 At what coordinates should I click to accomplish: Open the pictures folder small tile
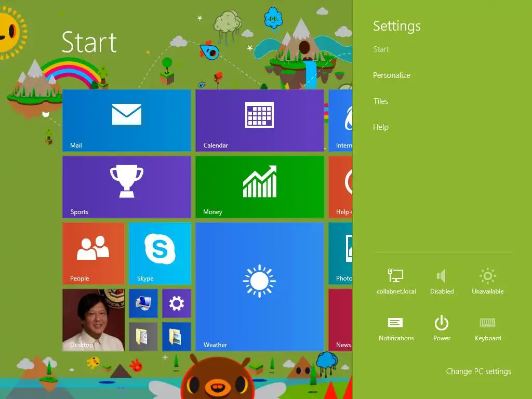(177, 337)
